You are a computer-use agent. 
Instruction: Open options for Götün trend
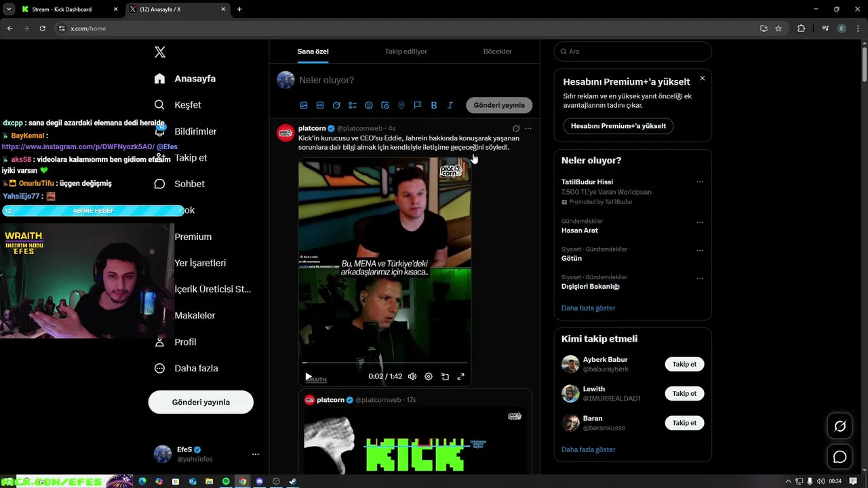point(700,250)
